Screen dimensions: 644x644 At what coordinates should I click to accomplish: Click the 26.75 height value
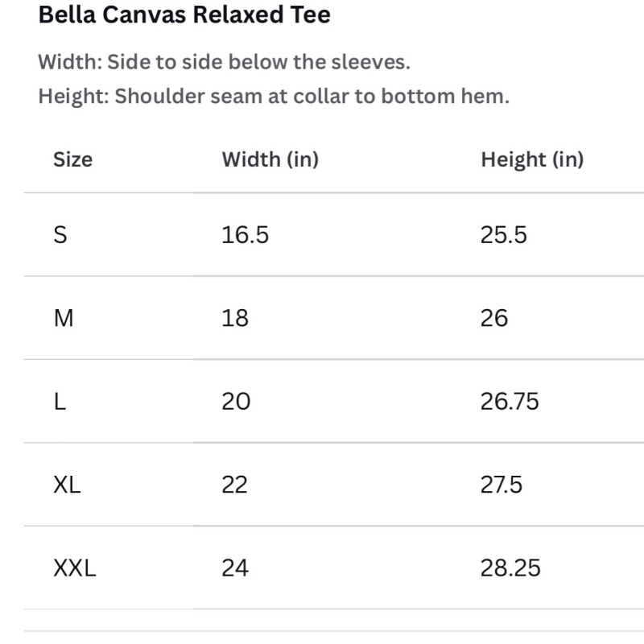510,401
